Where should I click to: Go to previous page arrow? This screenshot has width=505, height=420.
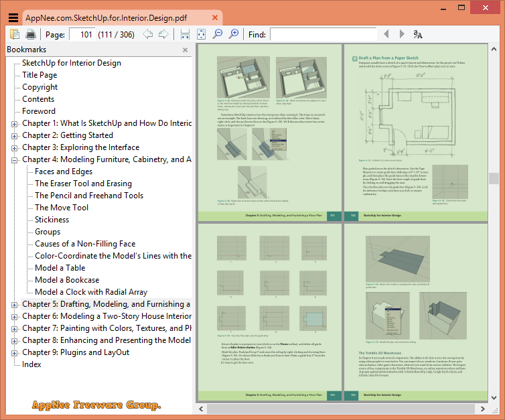(x=148, y=34)
